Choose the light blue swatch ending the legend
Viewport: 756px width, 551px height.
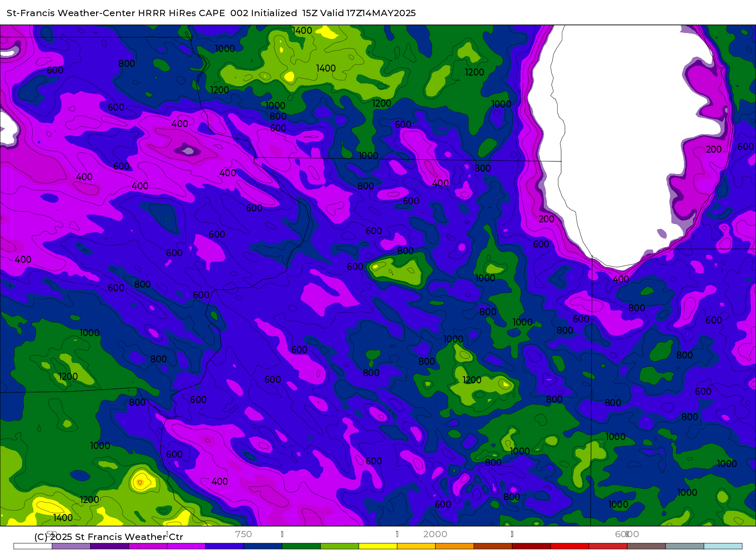(723, 546)
